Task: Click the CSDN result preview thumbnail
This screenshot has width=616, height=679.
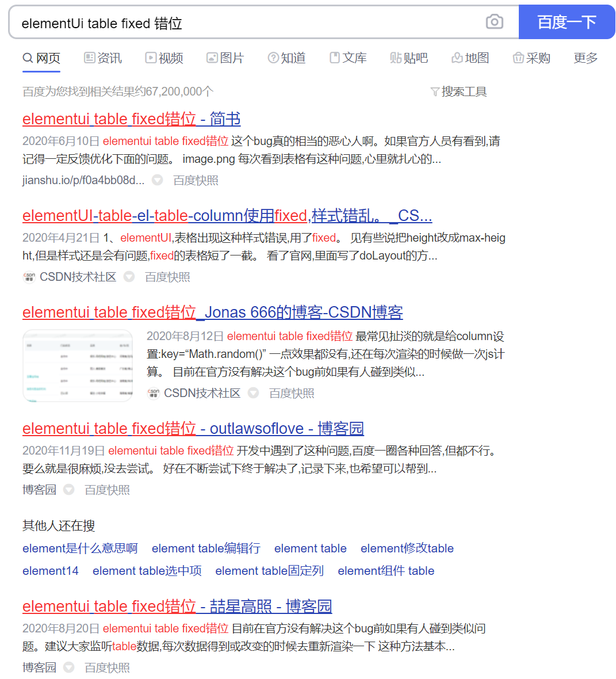Action: click(77, 366)
